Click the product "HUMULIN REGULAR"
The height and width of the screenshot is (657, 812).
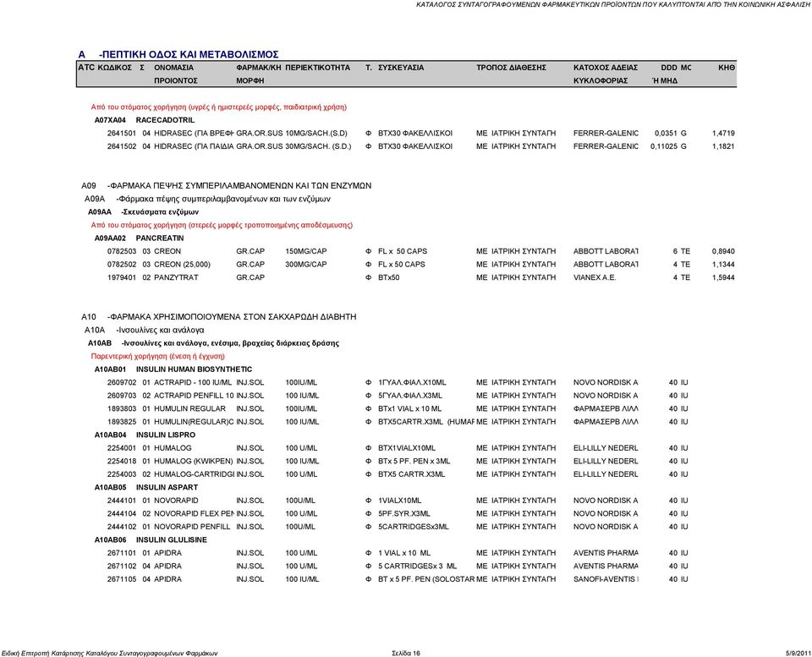pyautogui.click(x=190, y=408)
